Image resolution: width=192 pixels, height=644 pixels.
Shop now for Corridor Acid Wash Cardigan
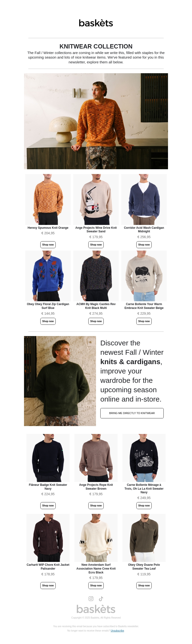[x=144, y=245]
